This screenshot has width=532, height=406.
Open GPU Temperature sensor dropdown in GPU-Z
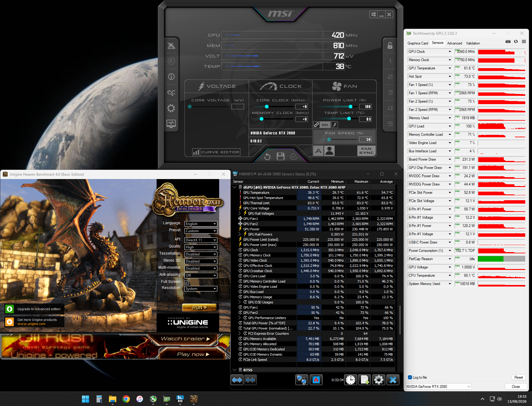(x=450, y=68)
